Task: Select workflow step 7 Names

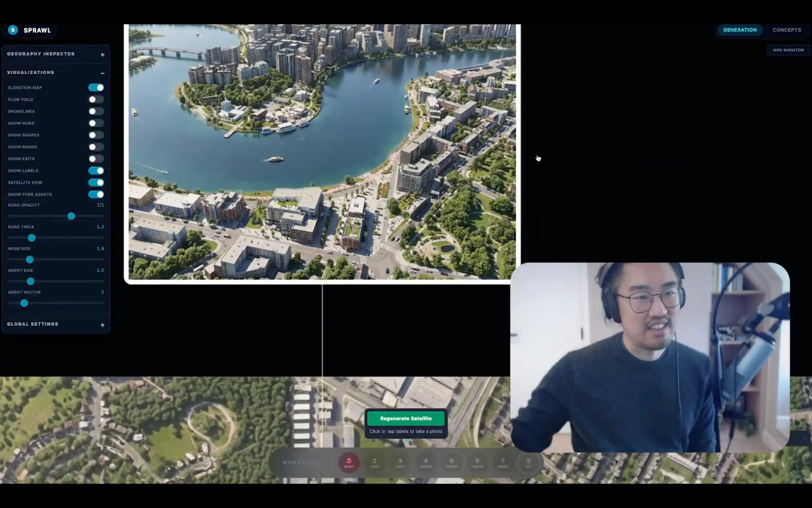Action: tap(503, 463)
